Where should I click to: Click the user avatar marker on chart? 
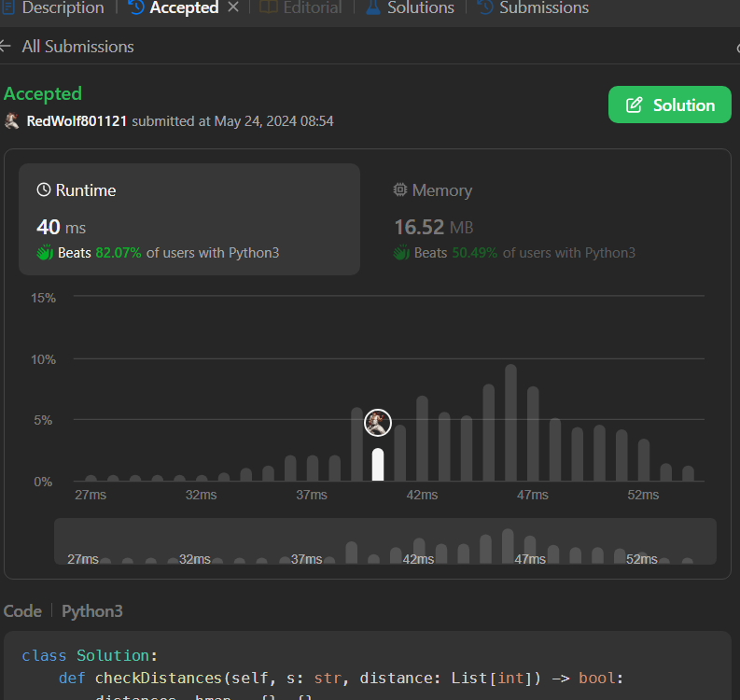(x=377, y=423)
